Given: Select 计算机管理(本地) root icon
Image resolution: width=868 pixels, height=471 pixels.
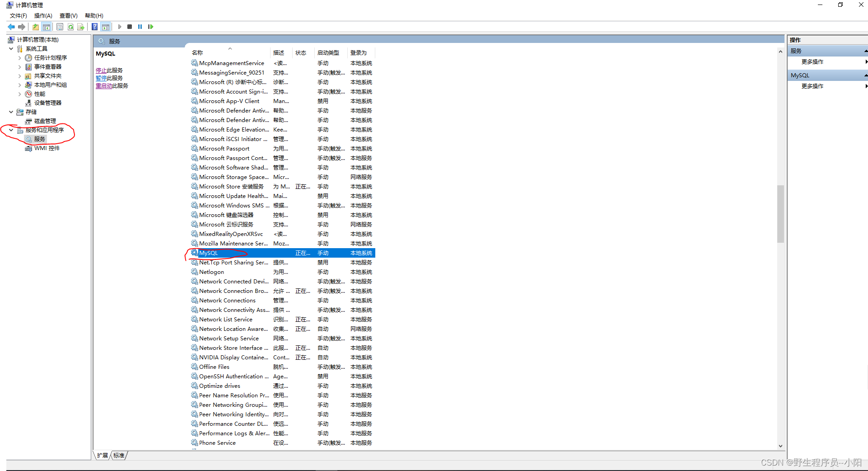Looking at the screenshot, I should (x=11, y=39).
